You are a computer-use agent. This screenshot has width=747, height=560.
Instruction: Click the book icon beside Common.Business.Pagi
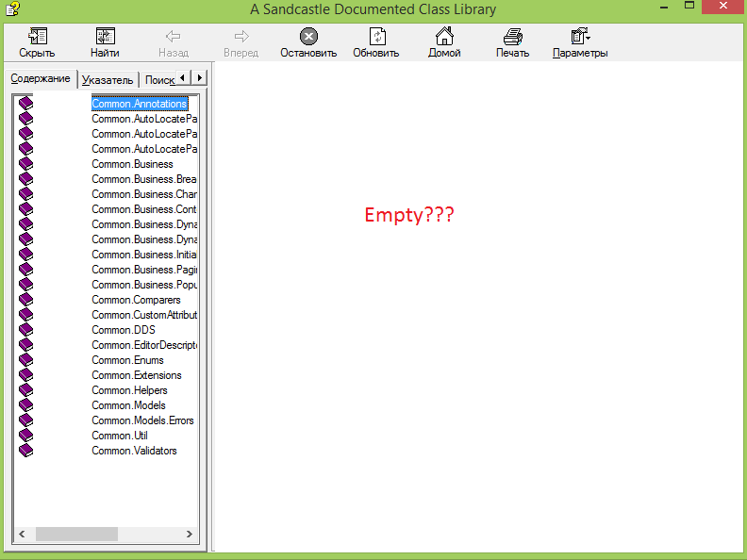pos(25,270)
